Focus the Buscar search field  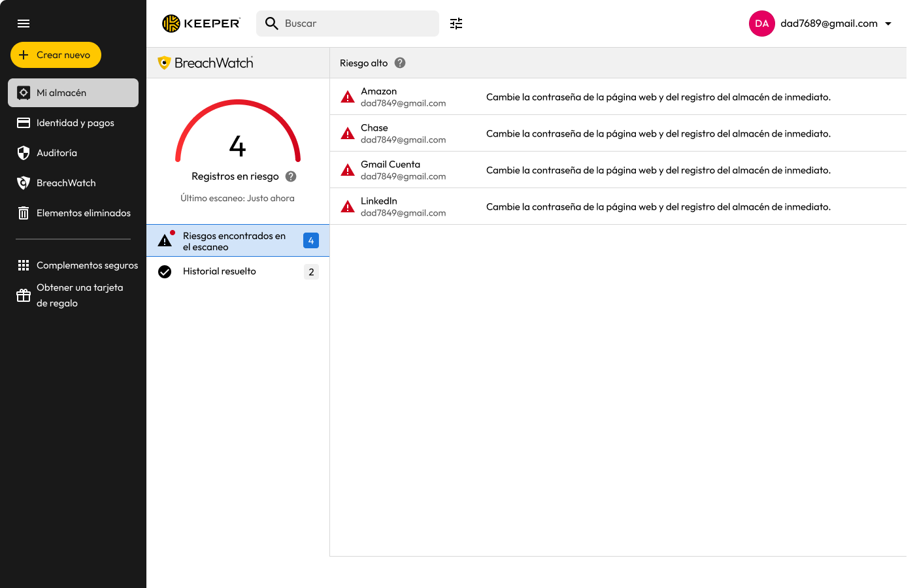click(x=348, y=24)
